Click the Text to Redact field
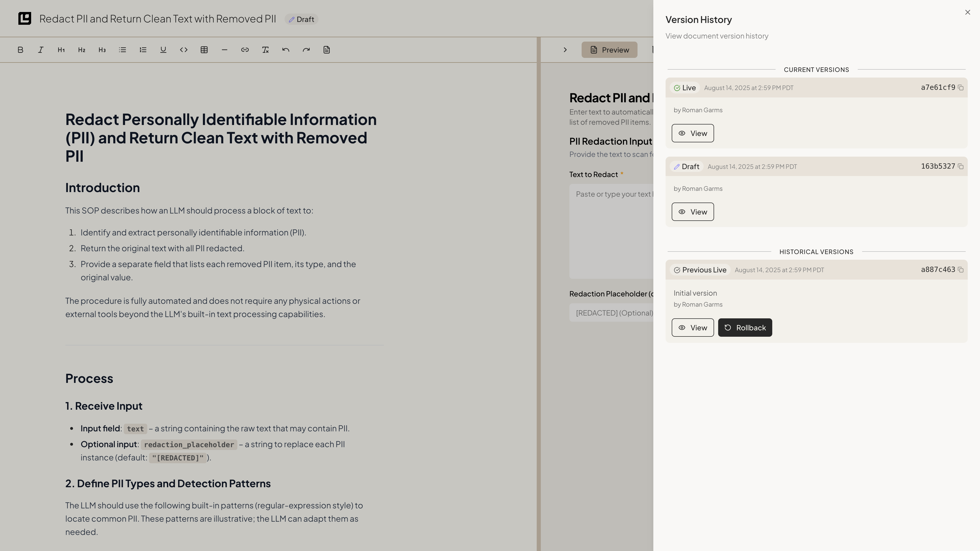This screenshot has height=551, width=980. [x=611, y=231]
